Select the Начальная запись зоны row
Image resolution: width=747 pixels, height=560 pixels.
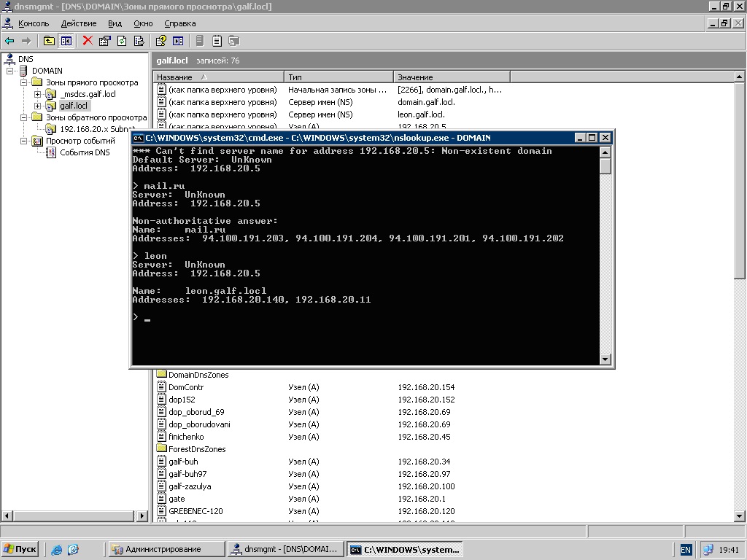pyautogui.click(x=329, y=90)
